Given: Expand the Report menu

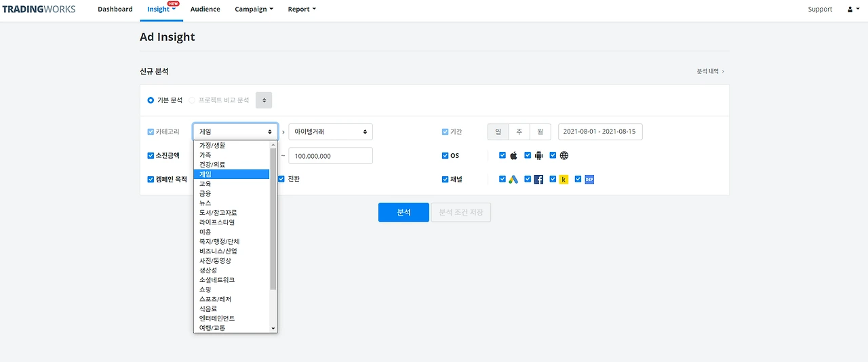Looking at the screenshot, I should [302, 9].
